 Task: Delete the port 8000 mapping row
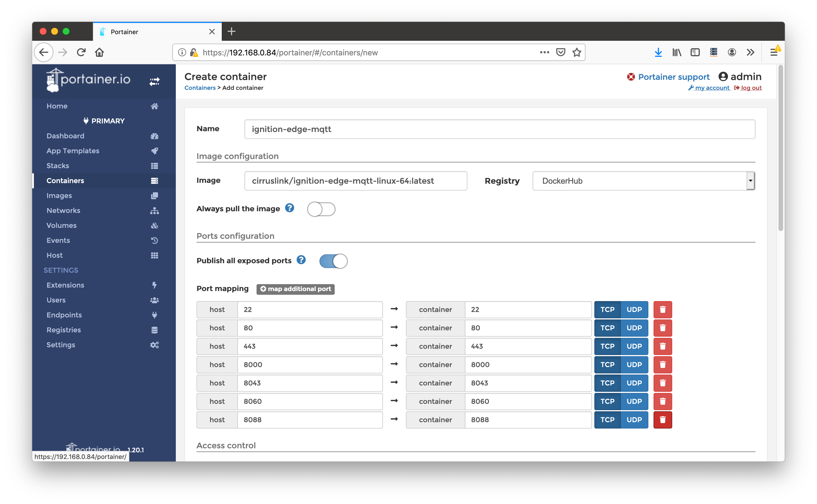(662, 365)
